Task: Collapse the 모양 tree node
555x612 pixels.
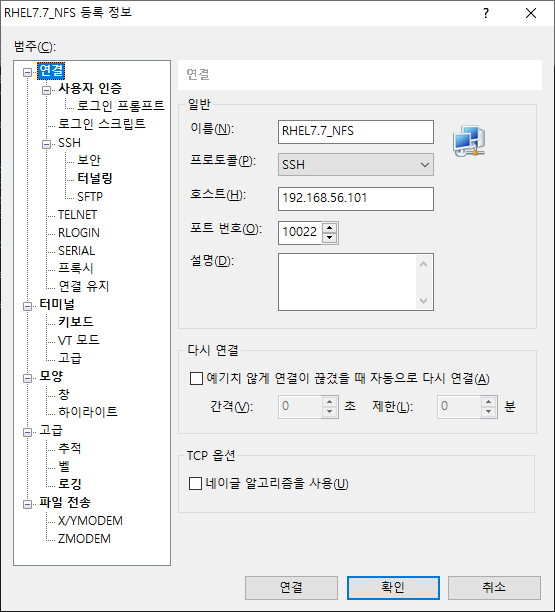Action: (x=27, y=378)
